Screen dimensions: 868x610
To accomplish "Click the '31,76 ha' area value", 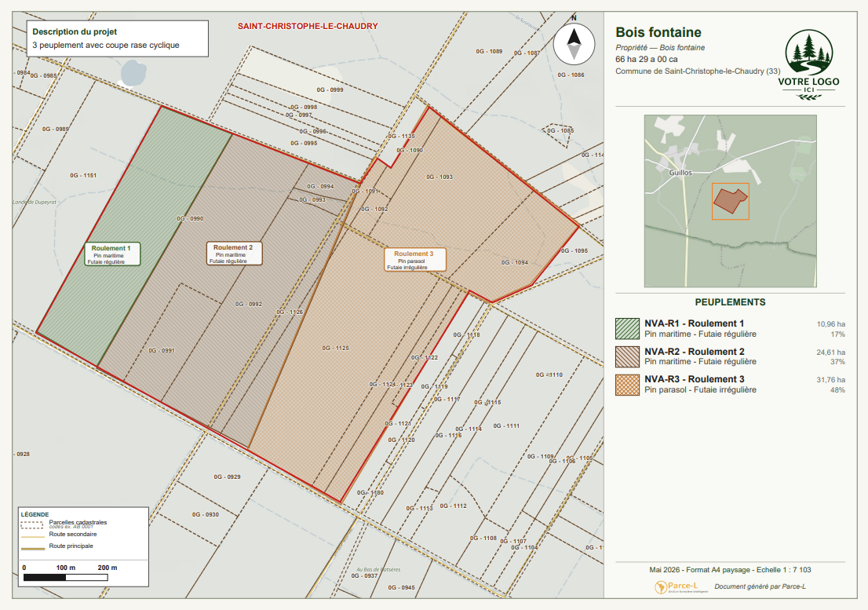I will coord(831,380).
